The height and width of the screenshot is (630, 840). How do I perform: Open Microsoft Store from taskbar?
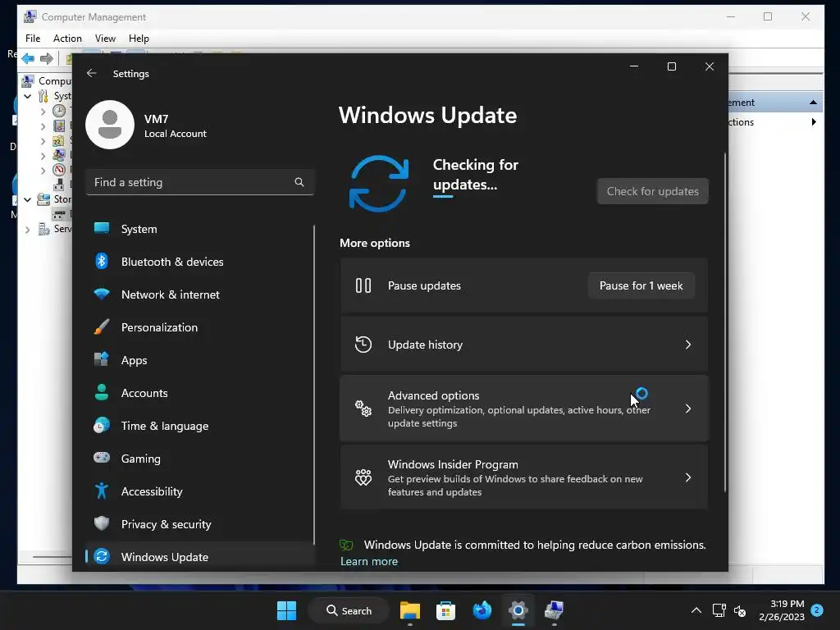[445, 610]
